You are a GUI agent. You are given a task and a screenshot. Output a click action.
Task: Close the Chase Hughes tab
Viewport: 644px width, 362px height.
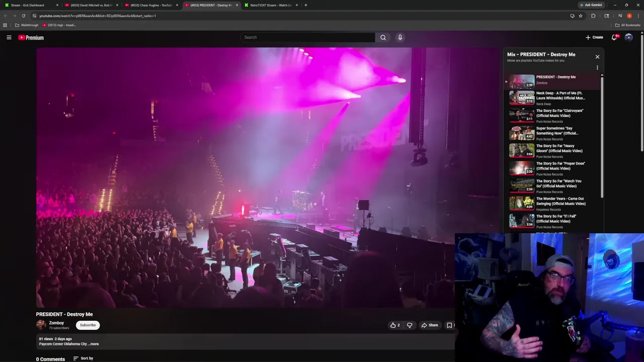click(x=177, y=5)
